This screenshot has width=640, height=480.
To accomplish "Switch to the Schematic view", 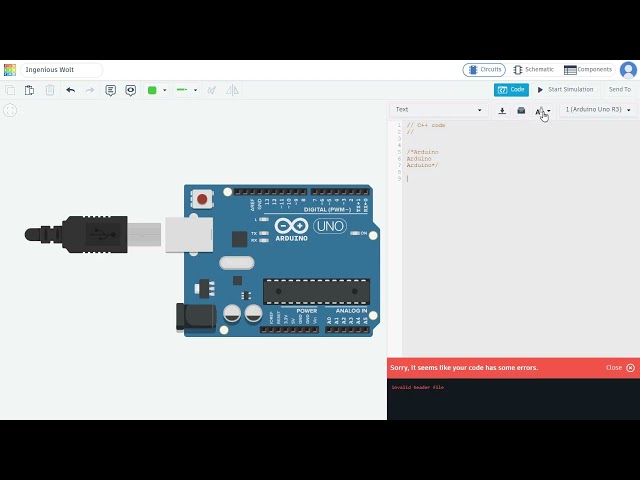I will coord(533,70).
